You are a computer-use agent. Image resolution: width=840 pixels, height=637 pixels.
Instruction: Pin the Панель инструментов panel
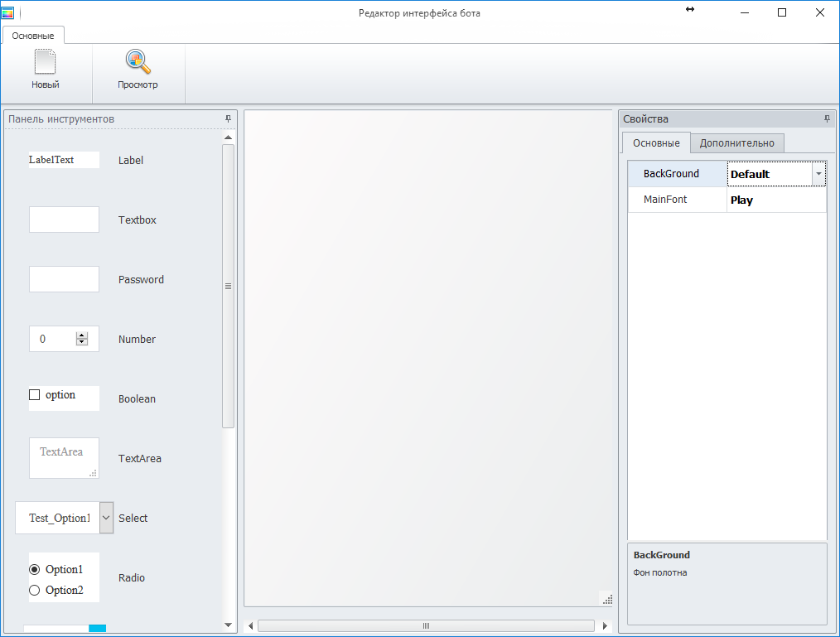[x=228, y=119]
